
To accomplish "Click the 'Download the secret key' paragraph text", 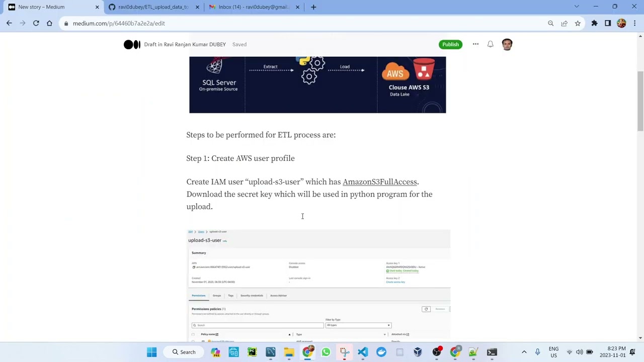I will coord(309,200).
